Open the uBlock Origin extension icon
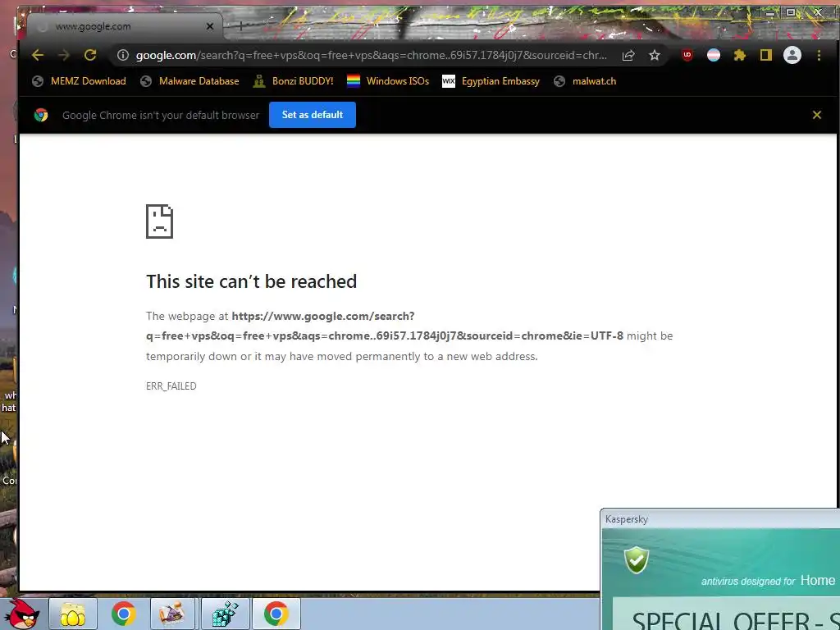This screenshot has height=630, width=840. coord(687,55)
